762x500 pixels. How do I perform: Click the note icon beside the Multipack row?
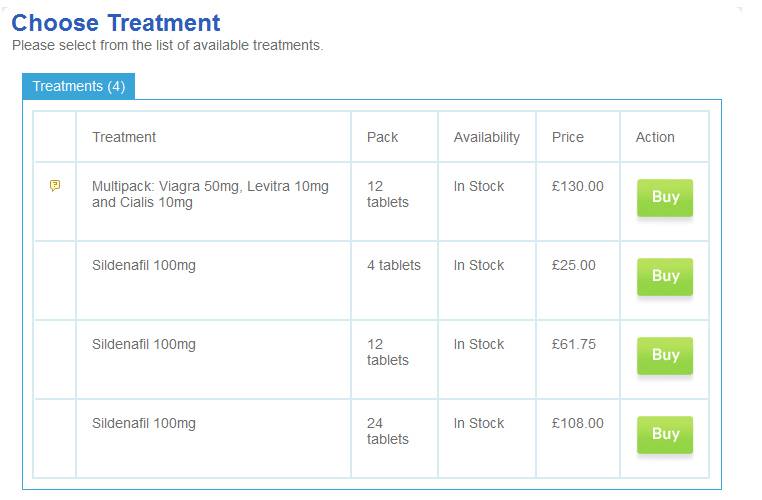(x=55, y=185)
